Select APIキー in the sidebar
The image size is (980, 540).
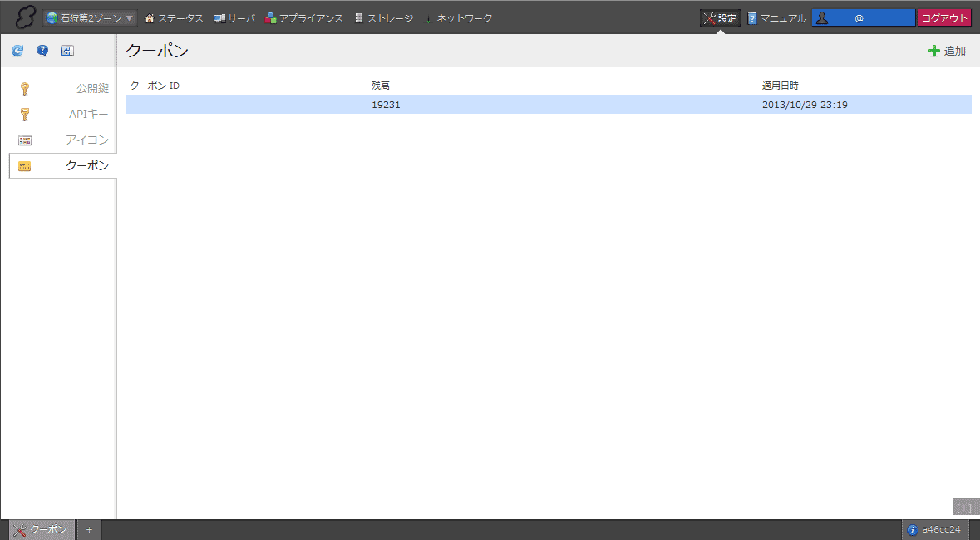[62, 115]
